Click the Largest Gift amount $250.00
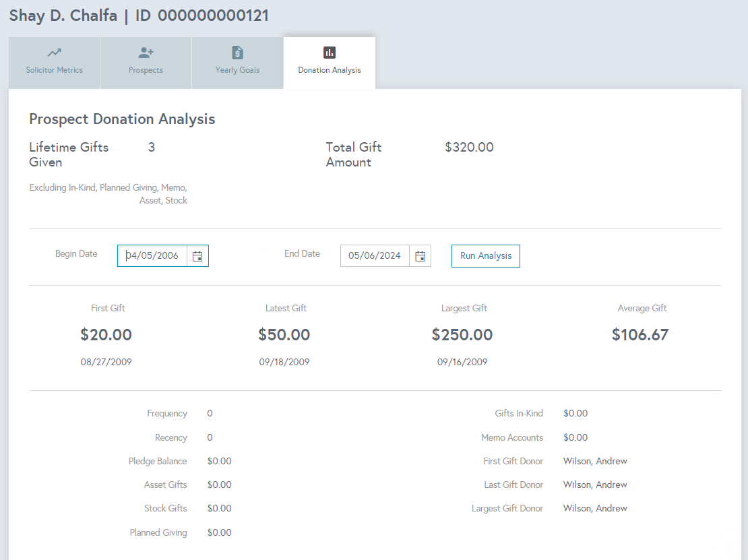The image size is (748, 560). tap(462, 335)
